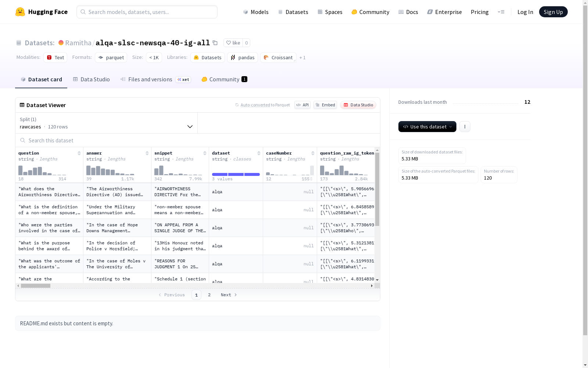588x368 pixels.
Task: Click the "What does the Airworthiness Directive" cell
Action: click(x=49, y=192)
